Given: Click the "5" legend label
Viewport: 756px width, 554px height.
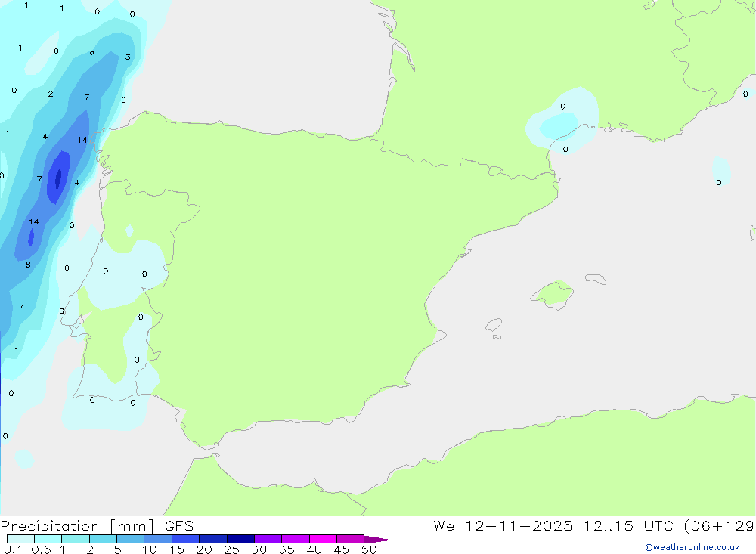Looking at the screenshot, I should point(117,549).
